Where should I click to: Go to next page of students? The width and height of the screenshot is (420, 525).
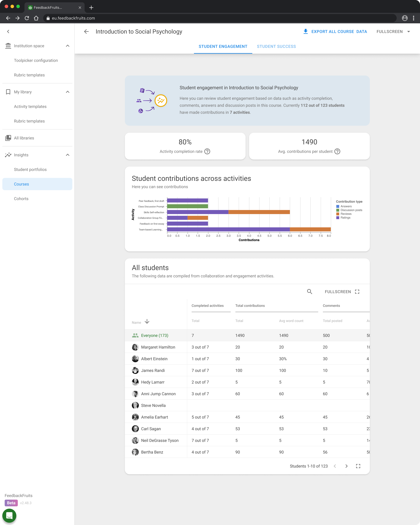click(346, 466)
